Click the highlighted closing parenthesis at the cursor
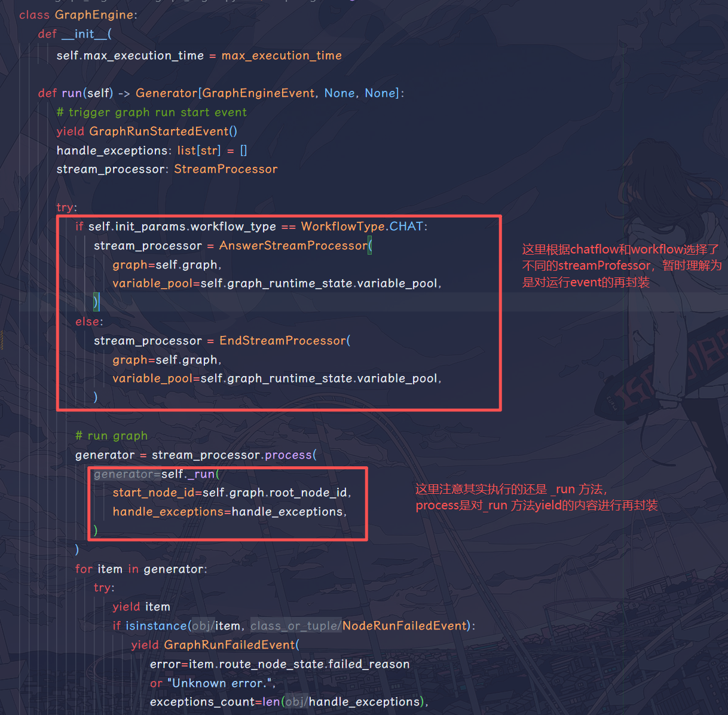Image resolution: width=728 pixels, height=715 pixels. [x=96, y=302]
